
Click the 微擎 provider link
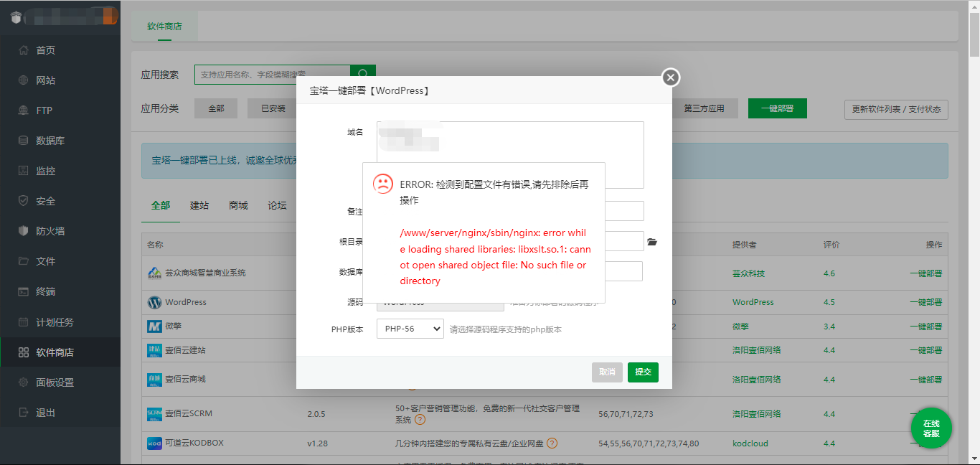coord(741,327)
